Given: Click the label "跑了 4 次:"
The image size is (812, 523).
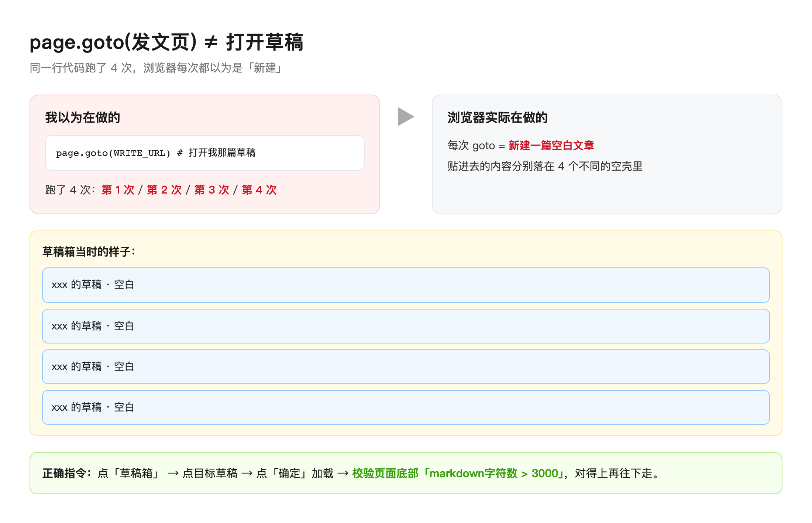Looking at the screenshot, I should [70, 190].
